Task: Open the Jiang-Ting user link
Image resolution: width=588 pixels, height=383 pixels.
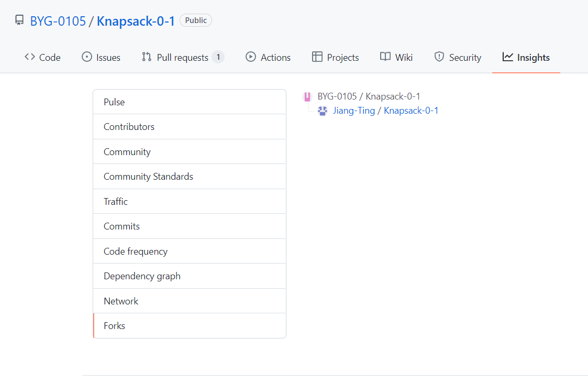Action: coord(353,111)
